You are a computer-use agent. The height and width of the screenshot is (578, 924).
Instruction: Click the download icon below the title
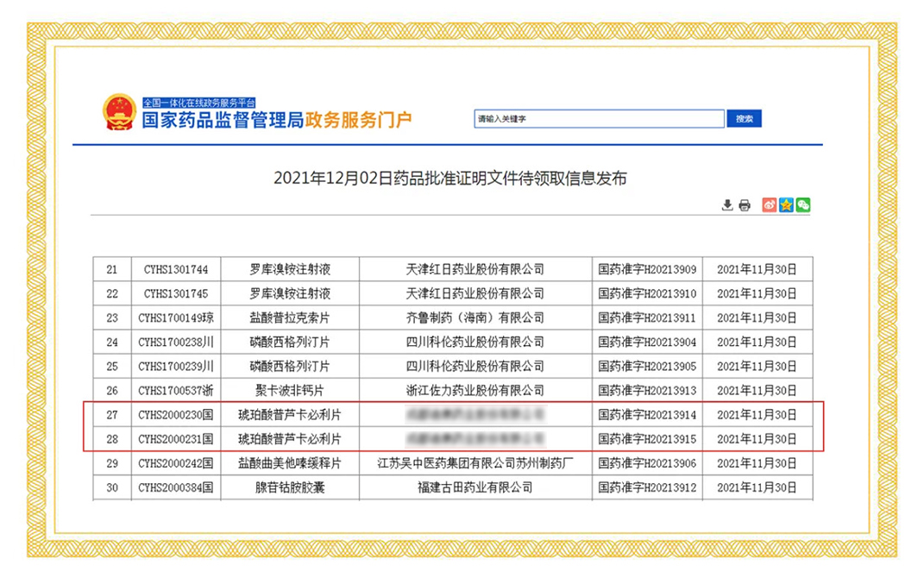coord(727,204)
